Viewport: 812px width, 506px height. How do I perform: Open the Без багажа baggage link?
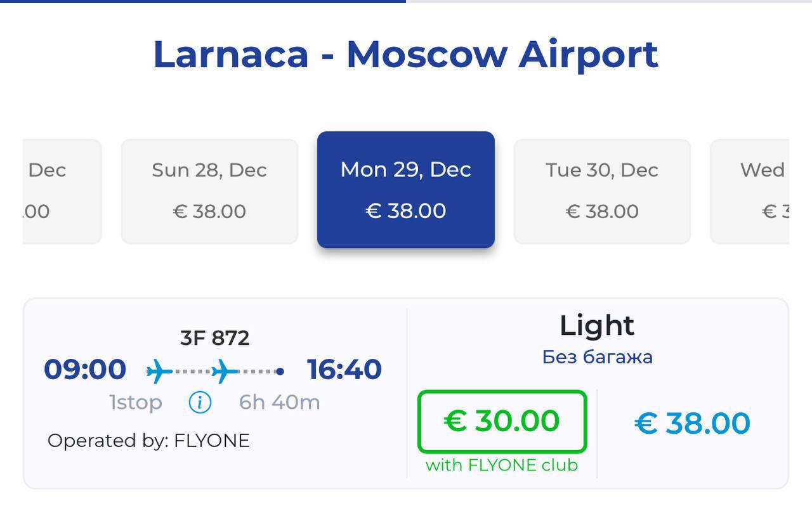point(597,357)
